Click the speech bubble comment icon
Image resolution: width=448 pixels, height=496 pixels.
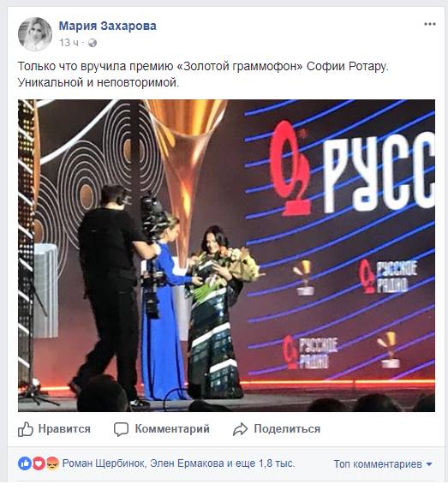[121, 429]
